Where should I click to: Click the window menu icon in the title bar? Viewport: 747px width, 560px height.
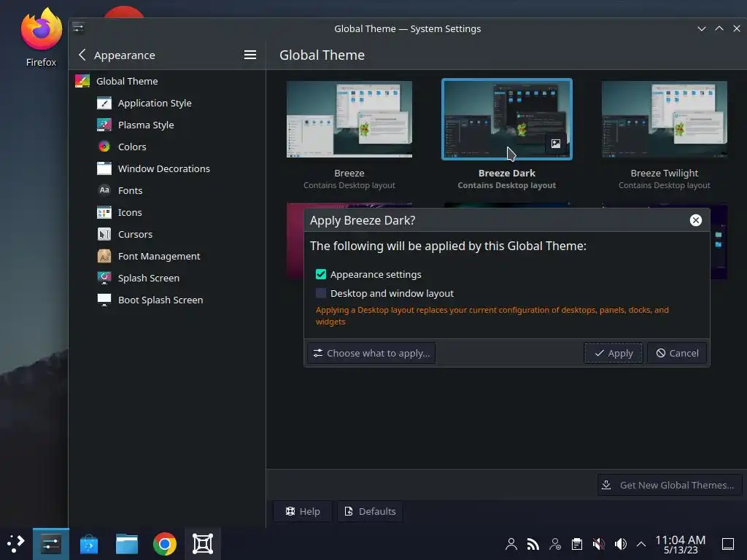79,28
